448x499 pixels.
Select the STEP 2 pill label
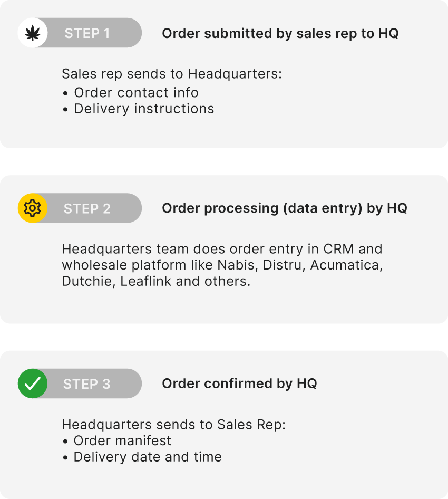coord(87,208)
